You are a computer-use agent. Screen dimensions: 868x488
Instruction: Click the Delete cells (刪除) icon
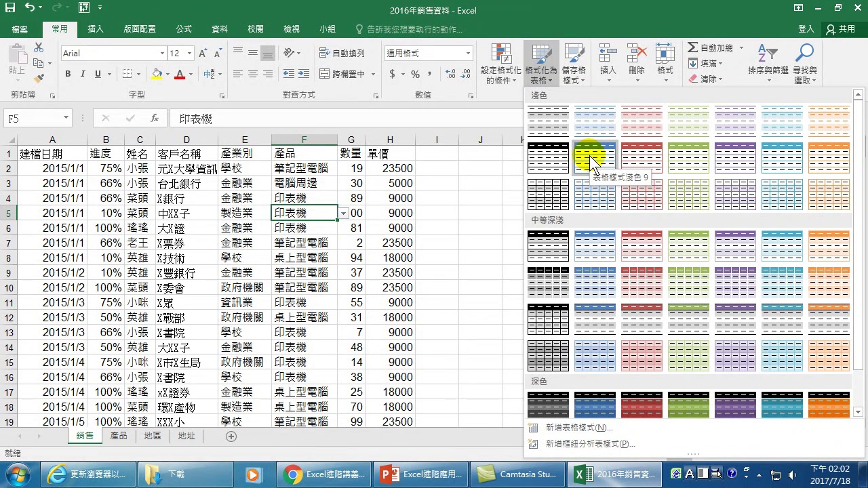637,54
